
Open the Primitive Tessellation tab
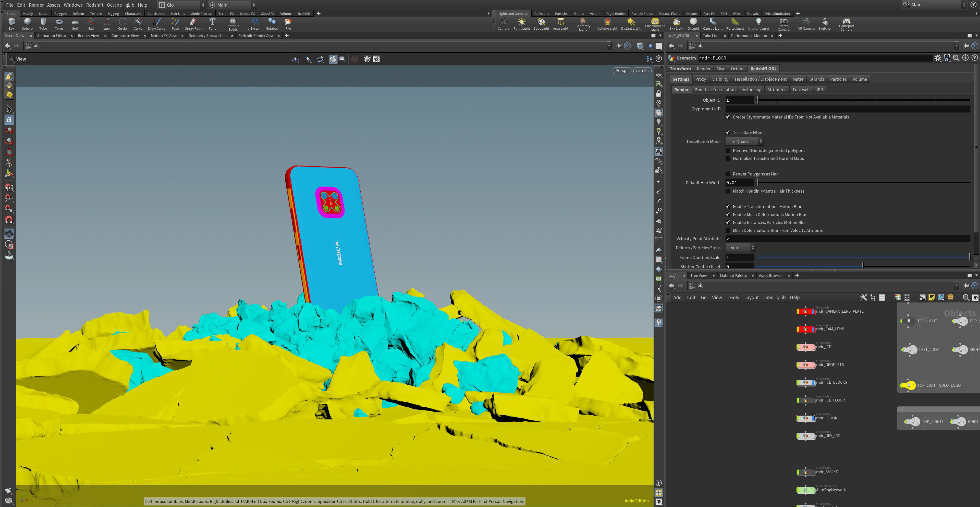pos(715,90)
